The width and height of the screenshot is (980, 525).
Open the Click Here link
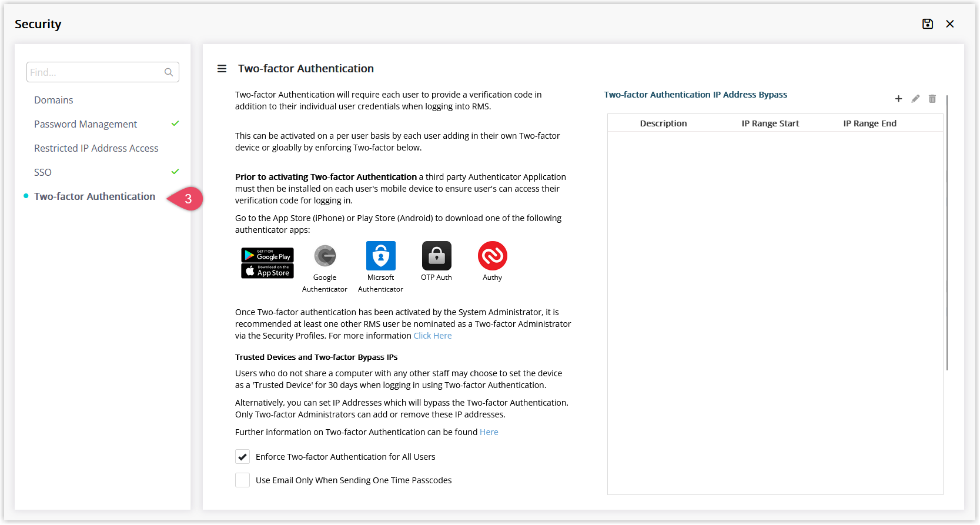[x=433, y=336]
